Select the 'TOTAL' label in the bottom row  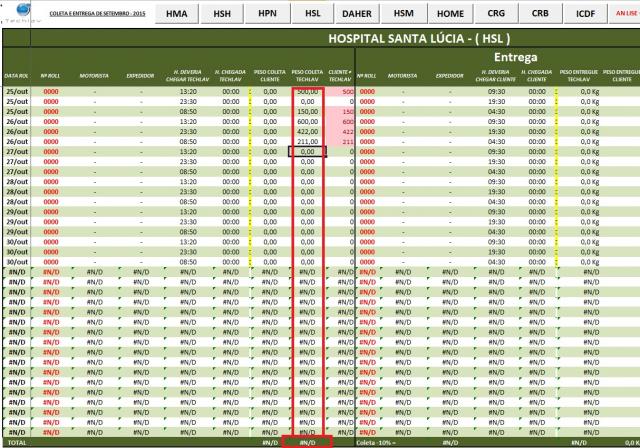(x=17, y=443)
